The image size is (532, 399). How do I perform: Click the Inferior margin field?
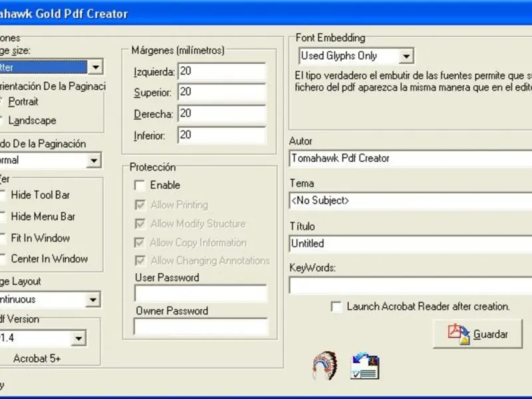(222, 136)
